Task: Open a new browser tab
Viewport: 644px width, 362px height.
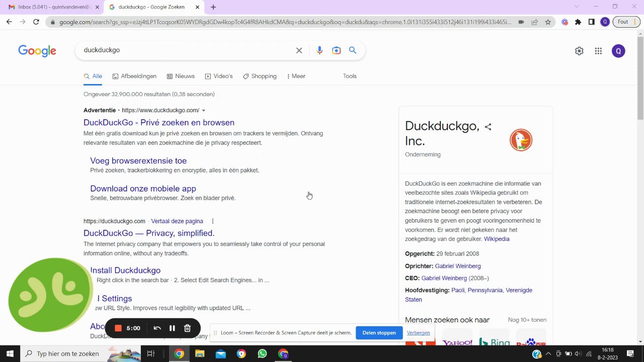Action: pyautogui.click(x=213, y=7)
